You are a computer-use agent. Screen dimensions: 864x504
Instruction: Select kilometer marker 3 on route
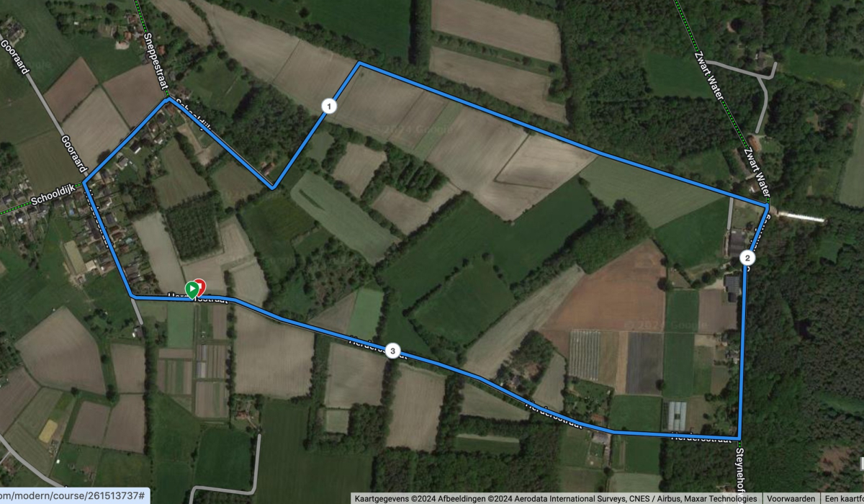click(392, 351)
